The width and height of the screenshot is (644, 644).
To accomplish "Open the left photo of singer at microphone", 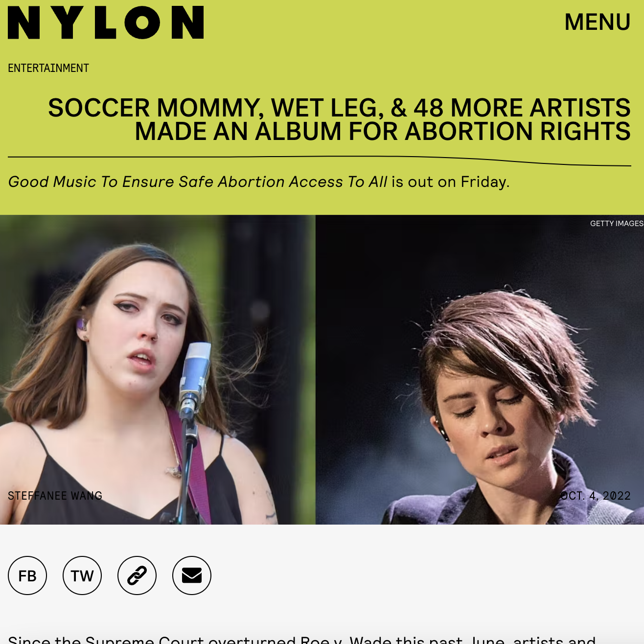I will click(158, 370).
